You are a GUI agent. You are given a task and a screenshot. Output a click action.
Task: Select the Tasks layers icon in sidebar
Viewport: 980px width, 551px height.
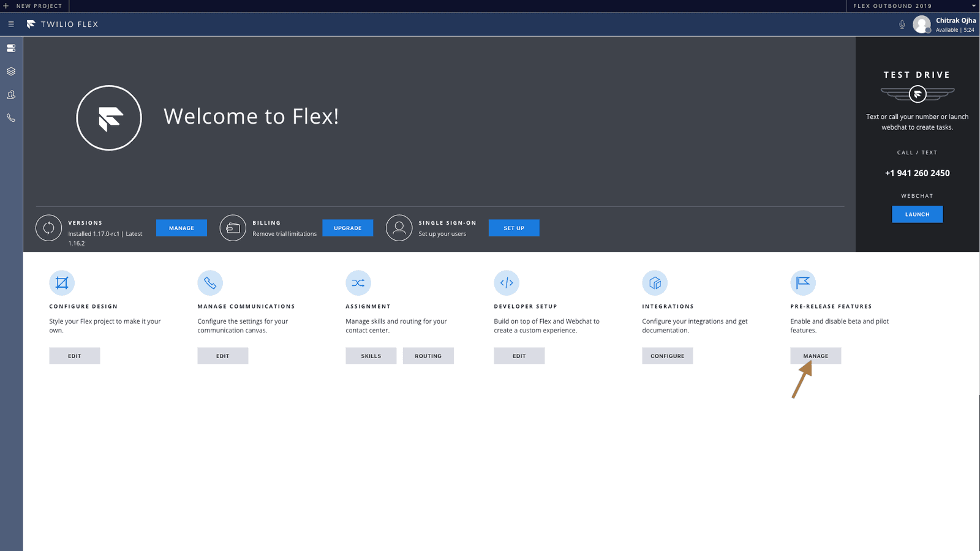(x=10, y=71)
